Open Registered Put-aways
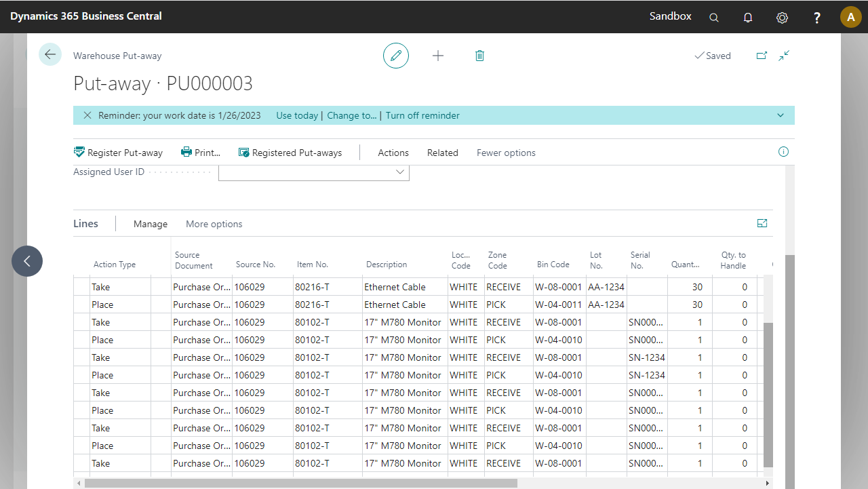Screen dimensions: 868x489 click(x=290, y=153)
